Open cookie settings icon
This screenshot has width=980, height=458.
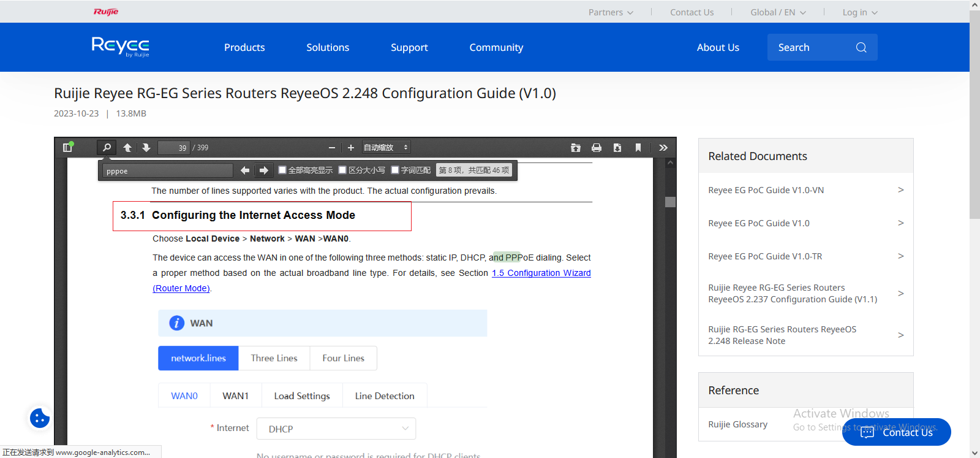coord(40,418)
